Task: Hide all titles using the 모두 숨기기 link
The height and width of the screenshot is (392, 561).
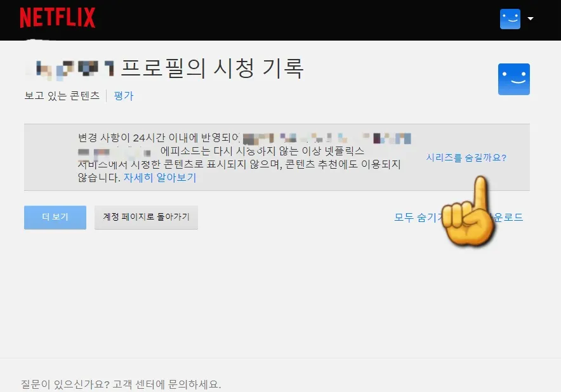Action: click(x=411, y=216)
